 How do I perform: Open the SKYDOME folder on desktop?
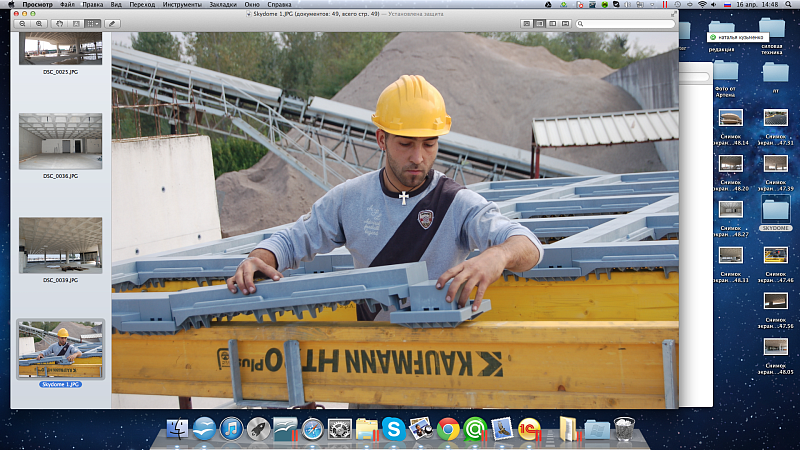click(776, 212)
